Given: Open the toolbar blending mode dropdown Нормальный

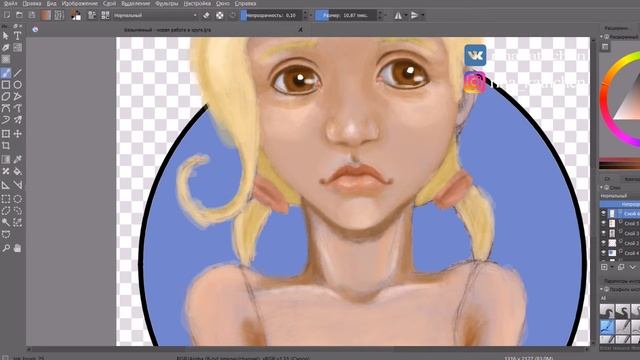Looking at the screenshot, I should click(x=155, y=15).
